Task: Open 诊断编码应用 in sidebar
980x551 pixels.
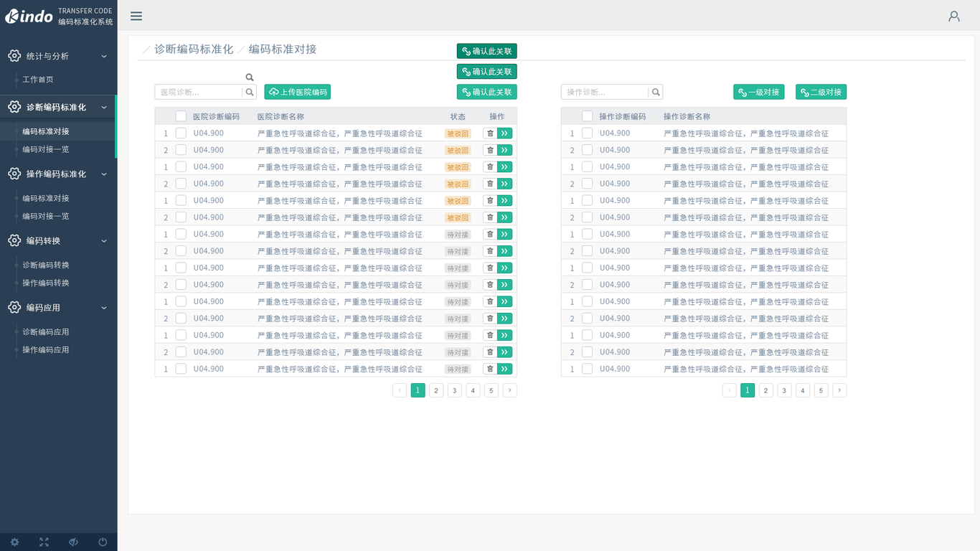Action: click(x=46, y=331)
